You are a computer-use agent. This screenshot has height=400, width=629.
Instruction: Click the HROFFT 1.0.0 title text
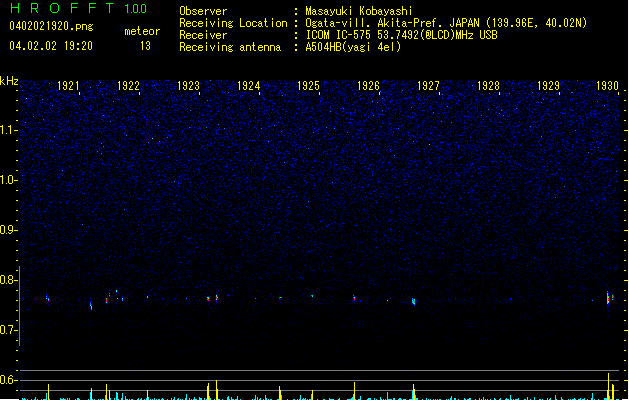[79, 8]
